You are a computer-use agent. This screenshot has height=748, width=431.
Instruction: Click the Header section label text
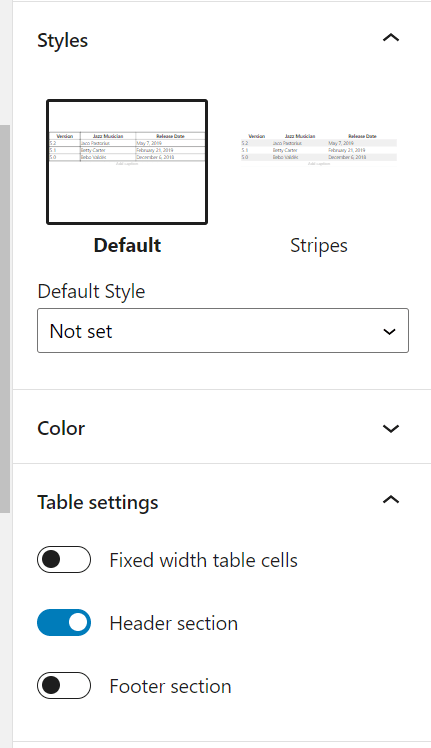[x=174, y=623]
